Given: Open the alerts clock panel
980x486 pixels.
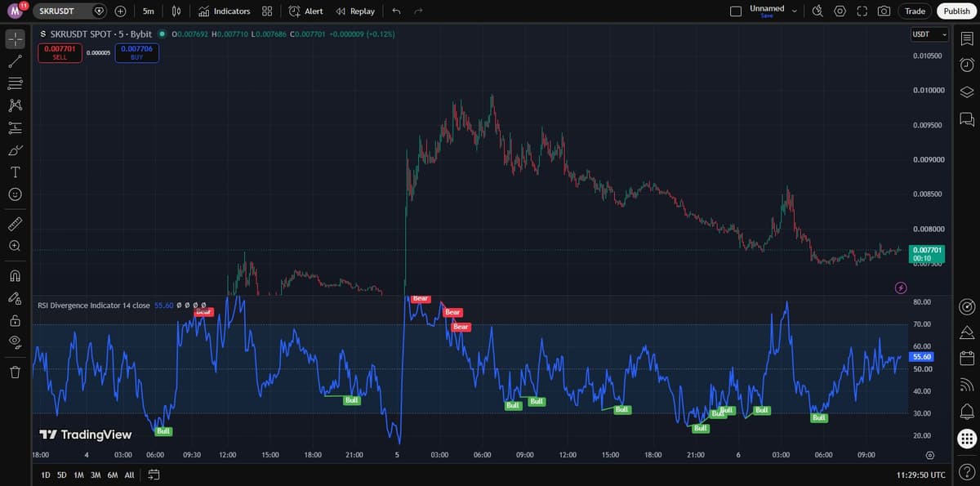Looking at the screenshot, I should coord(967,65).
